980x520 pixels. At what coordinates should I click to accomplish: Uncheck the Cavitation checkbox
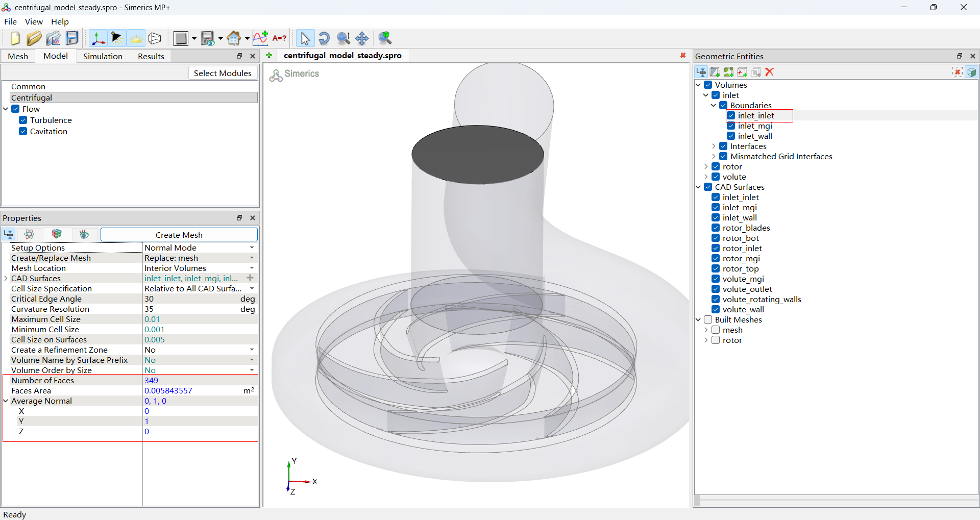[x=23, y=132]
